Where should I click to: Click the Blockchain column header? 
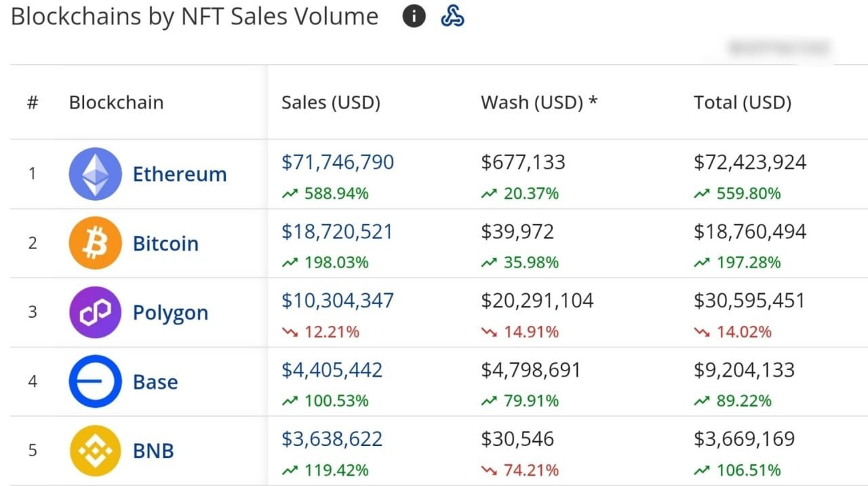click(x=116, y=102)
